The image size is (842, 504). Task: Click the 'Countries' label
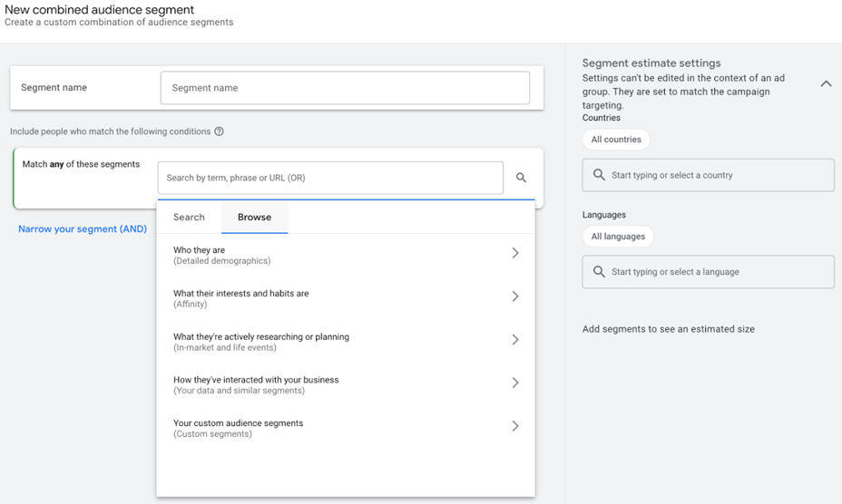[x=602, y=118]
